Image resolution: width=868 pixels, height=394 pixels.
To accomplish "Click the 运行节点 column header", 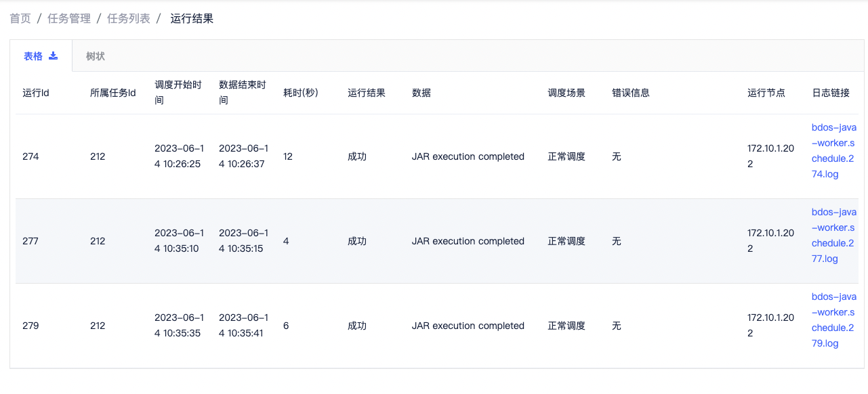I will [766, 93].
